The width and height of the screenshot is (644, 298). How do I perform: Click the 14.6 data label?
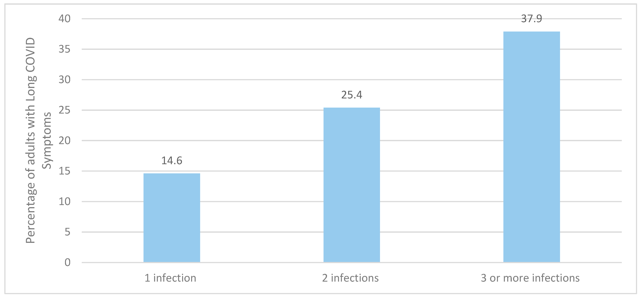[x=172, y=160]
